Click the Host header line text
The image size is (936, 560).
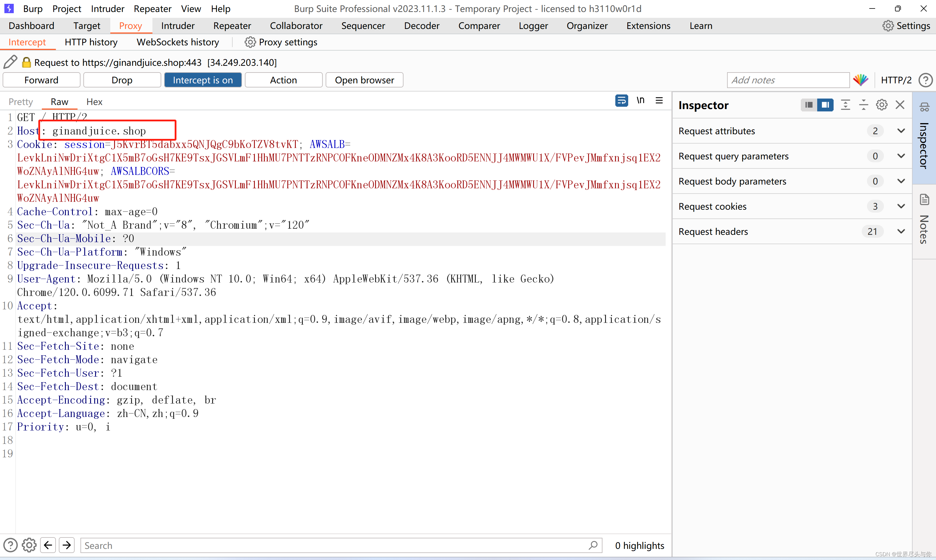[82, 131]
